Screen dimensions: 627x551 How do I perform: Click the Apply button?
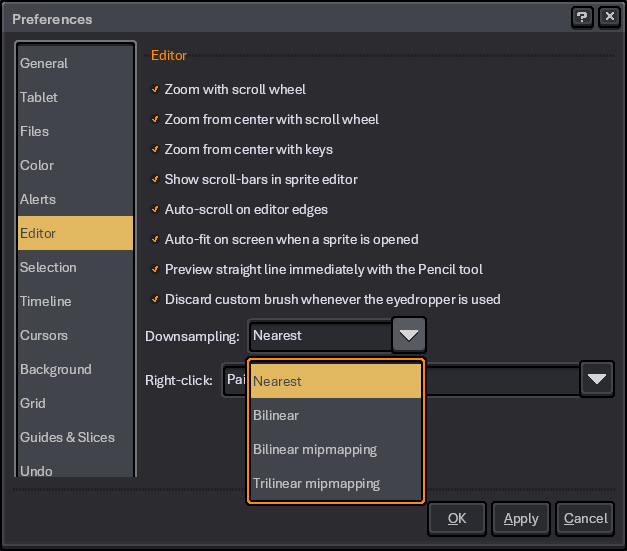coord(521,518)
